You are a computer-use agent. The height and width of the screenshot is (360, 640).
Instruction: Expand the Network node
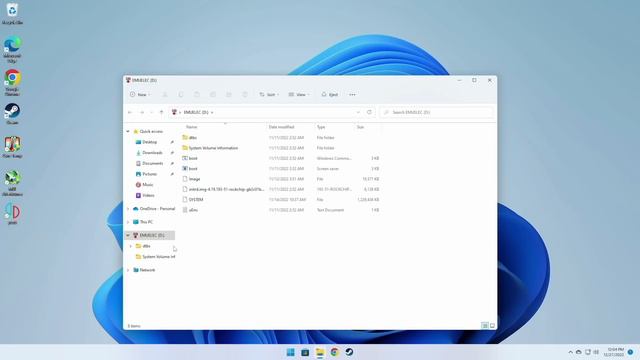point(128,270)
